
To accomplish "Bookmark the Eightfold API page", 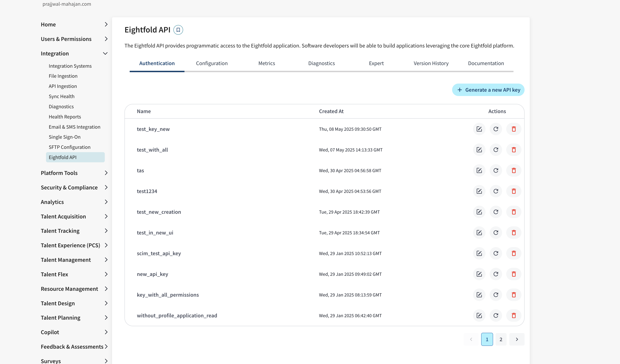I will tap(178, 30).
